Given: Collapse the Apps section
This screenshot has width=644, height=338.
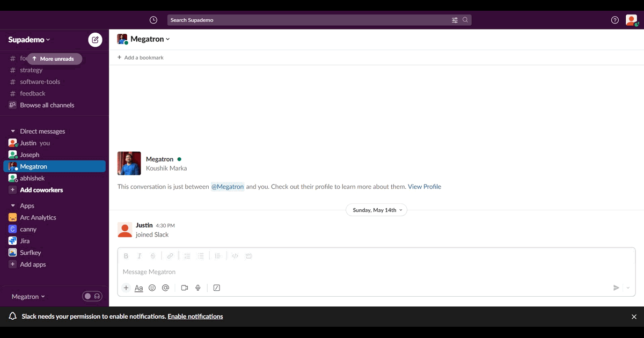Looking at the screenshot, I should click(13, 206).
